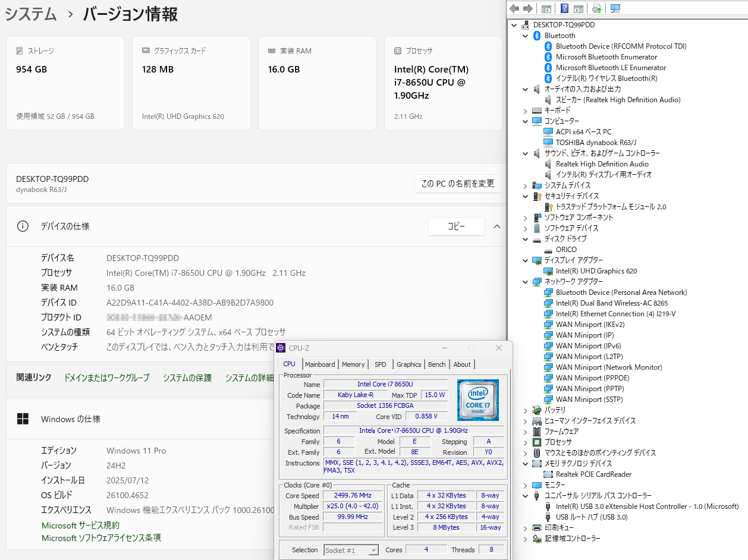This screenshot has width=748, height=560.
Task: Select Intel(R) UHD Graphics 620 display adapter
Action: [x=596, y=271]
